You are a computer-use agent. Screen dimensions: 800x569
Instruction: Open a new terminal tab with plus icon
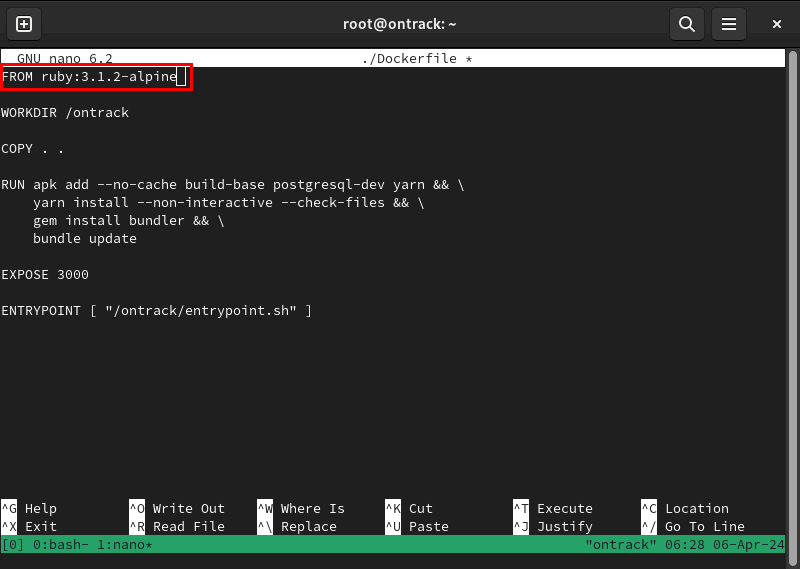tap(24, 24)
